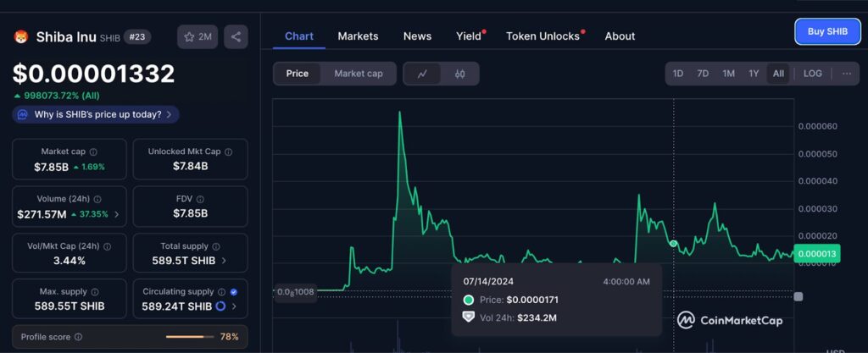Select the 1Y time range

coord(754,74)
